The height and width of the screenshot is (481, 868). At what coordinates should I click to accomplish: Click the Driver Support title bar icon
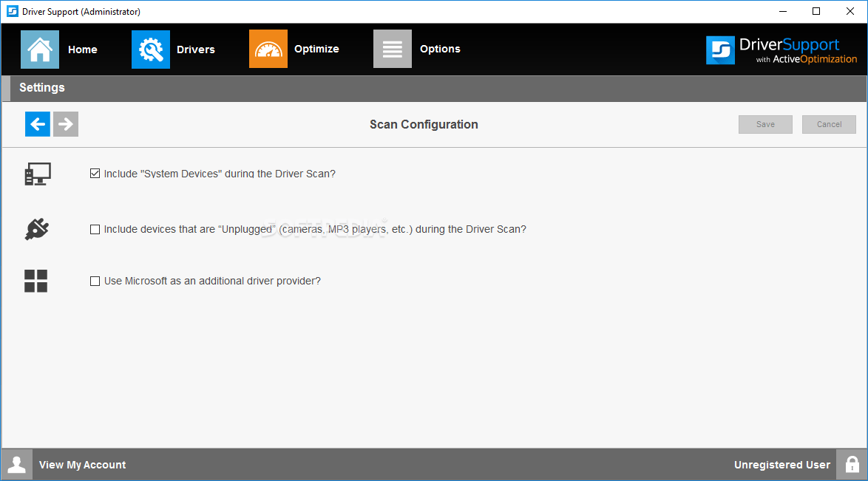pos(12,11)
